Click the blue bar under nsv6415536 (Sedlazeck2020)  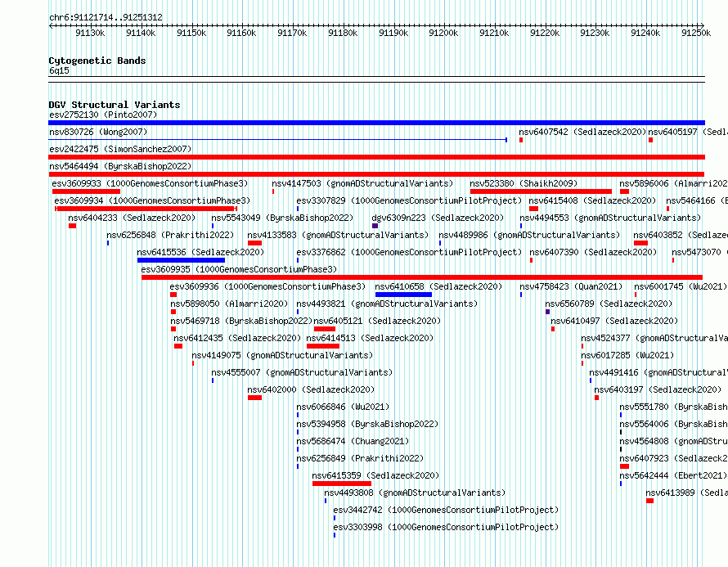(181, 260)
